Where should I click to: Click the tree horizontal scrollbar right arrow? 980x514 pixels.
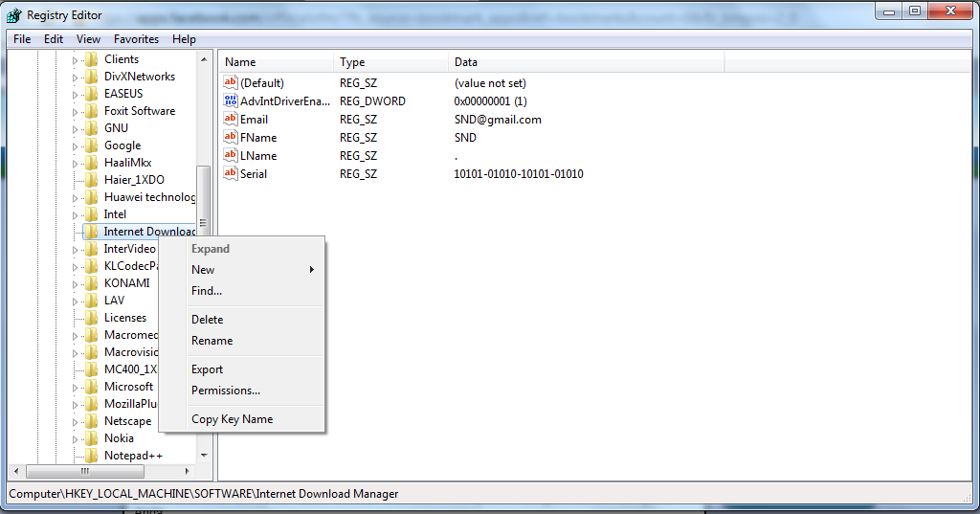click(187, 471)
